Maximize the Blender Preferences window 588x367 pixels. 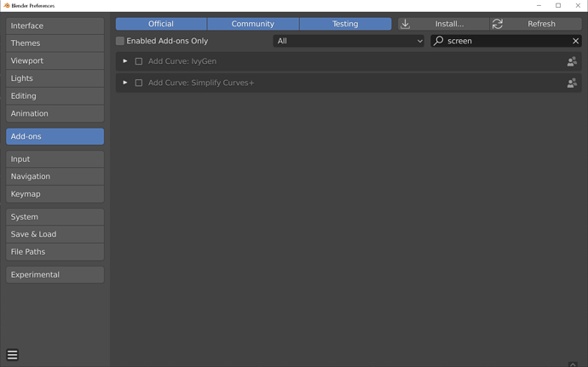point(558,5)
